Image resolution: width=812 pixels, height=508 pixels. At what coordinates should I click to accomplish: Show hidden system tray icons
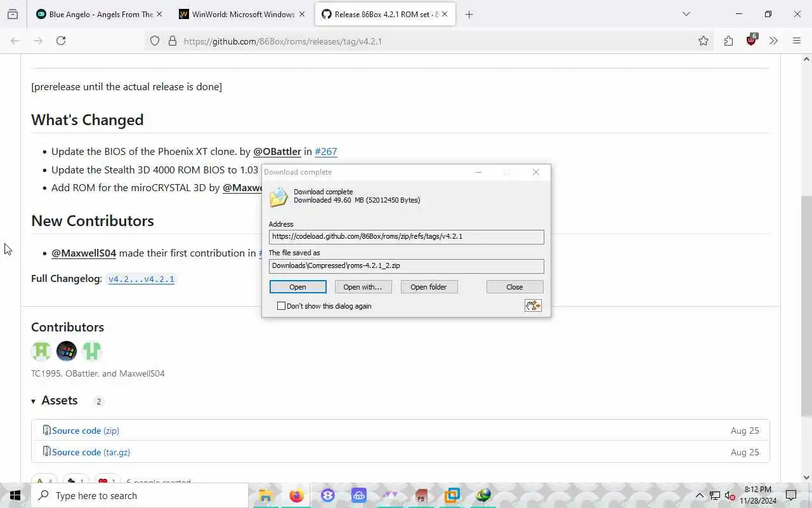pos(700,495)
